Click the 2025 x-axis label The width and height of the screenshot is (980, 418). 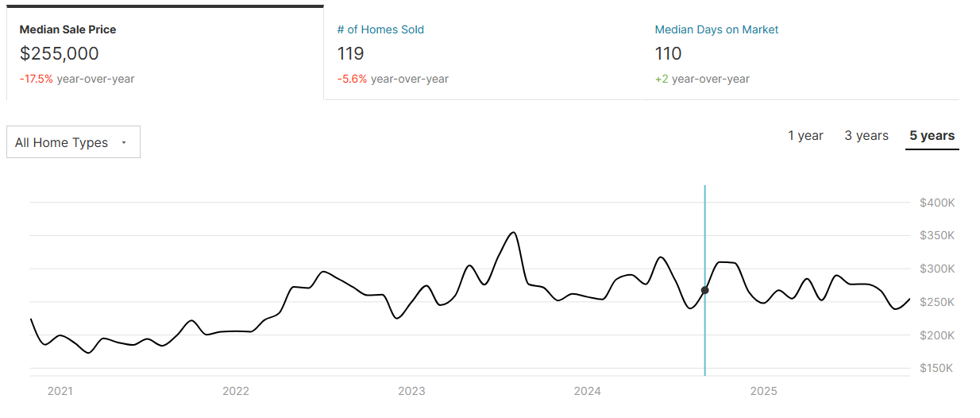(763, 391)
